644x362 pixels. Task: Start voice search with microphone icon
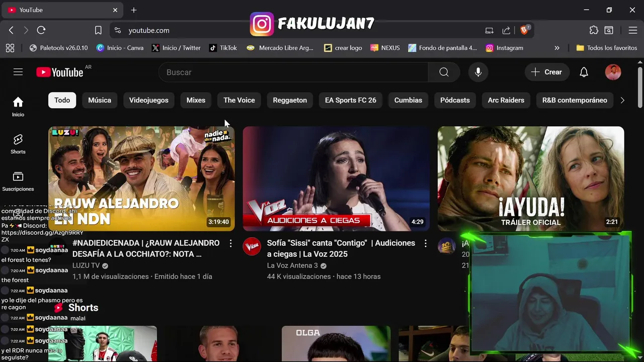pos(478,72)
